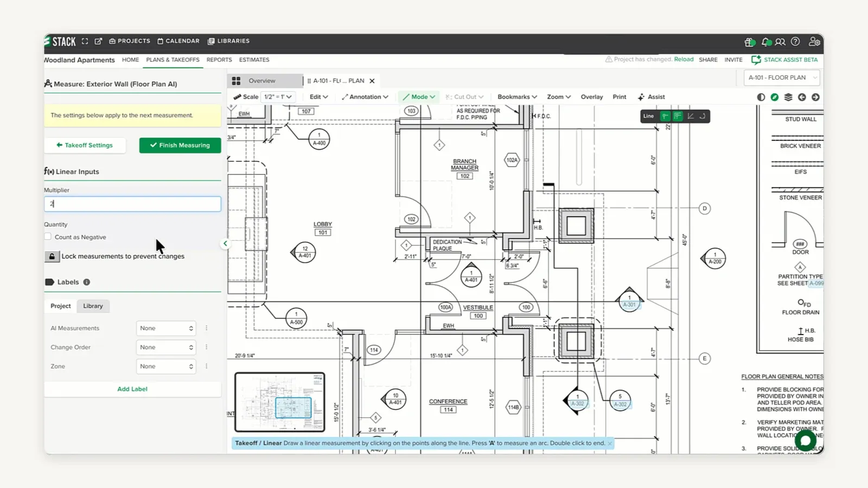Go to Projects menu
This screenshot has height=488, width=868.
(x=130, y=41)
